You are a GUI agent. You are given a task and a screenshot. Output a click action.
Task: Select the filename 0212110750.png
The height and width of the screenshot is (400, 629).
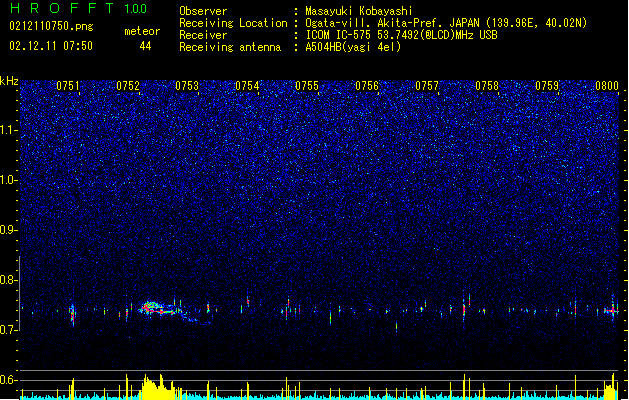tap(51, 27)
